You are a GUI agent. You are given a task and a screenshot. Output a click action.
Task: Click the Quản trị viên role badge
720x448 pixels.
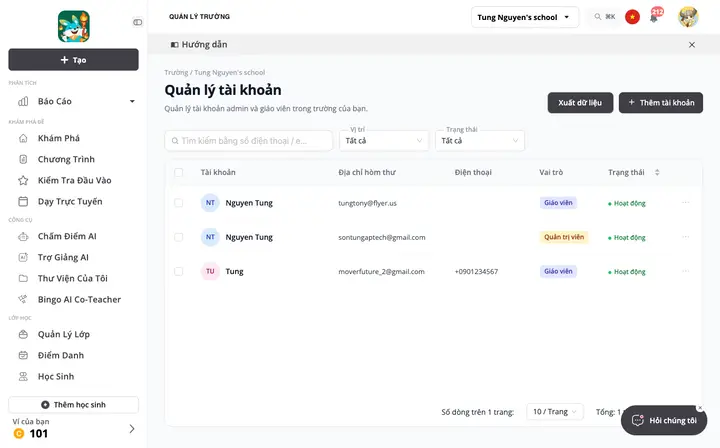click(564, 237)
